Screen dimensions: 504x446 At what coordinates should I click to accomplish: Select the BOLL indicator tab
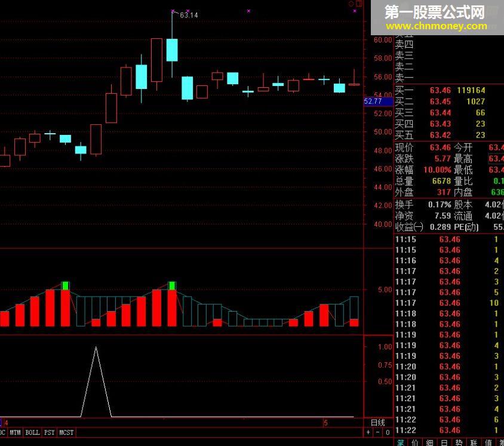click(x=32, y=432)
